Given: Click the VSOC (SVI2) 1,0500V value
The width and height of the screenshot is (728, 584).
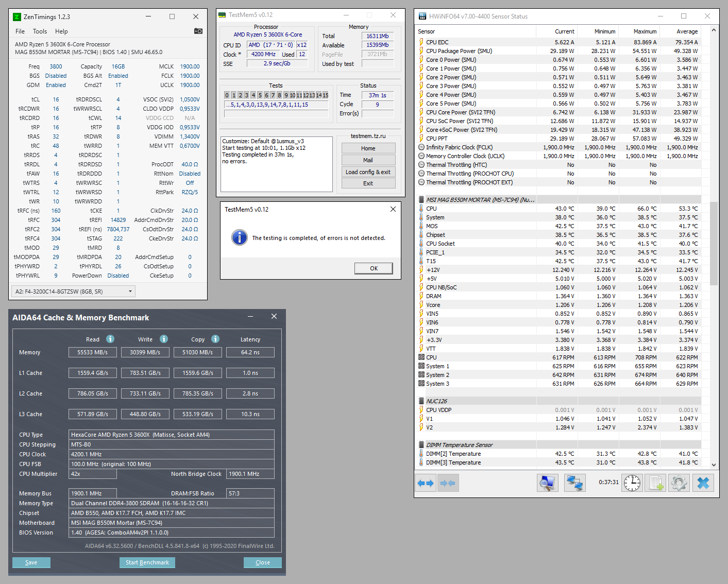Looking at the screenshot, I should 190,99.
